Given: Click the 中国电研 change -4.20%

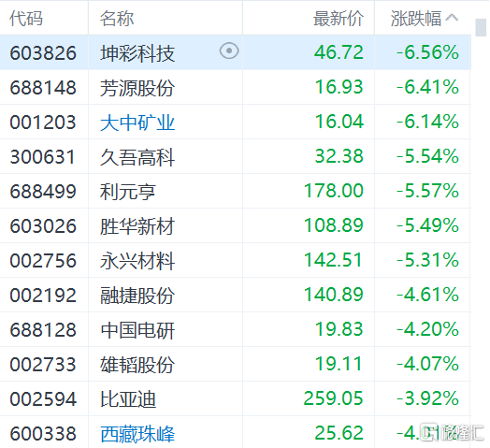Looking at the screenshot, I should 427,329.
